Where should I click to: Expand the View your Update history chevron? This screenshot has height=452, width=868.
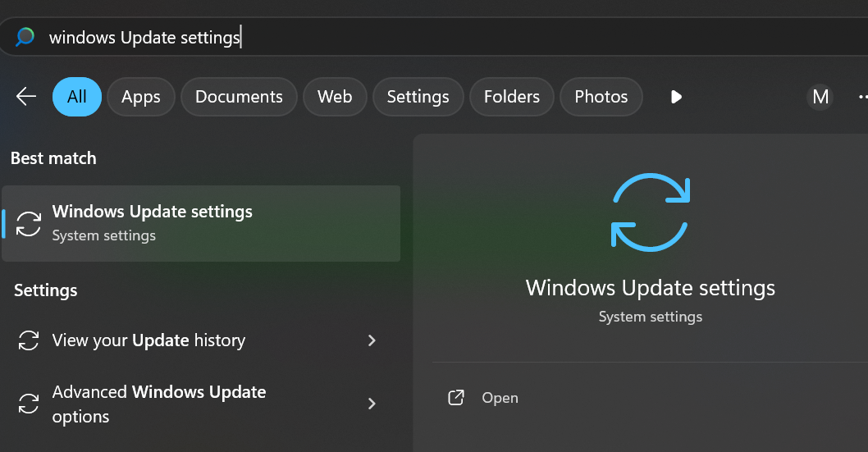pyautogui.click(x=372, y=340)
